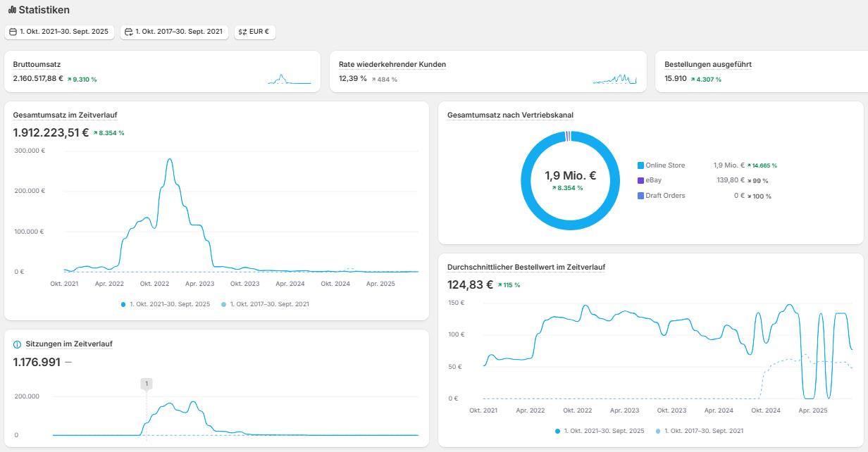Image resolution: width=868 pixels, height=452 pixels.
Task: Open the comparison period 1. Okt. 2017–30. Sept. 2021
Action: click(x=174, y=32)
